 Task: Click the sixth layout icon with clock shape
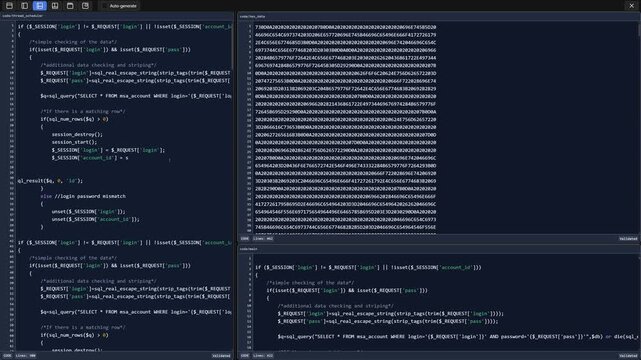click(85, 6)
